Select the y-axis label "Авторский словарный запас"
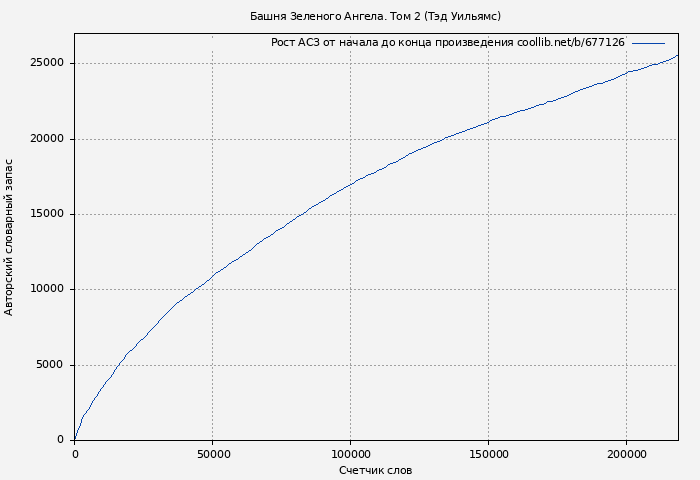 (10, 237)
